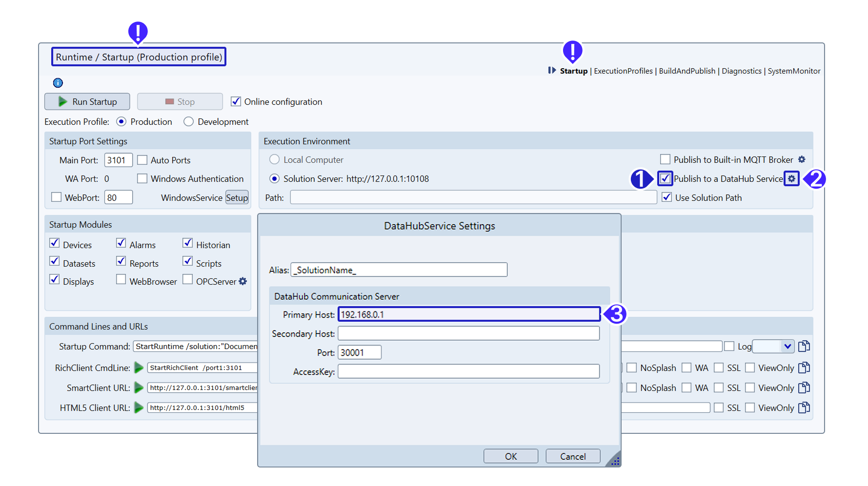This screenshot has width=868, height=486.
Task: Uncheck the Devices module
Action: click(55, 243)
